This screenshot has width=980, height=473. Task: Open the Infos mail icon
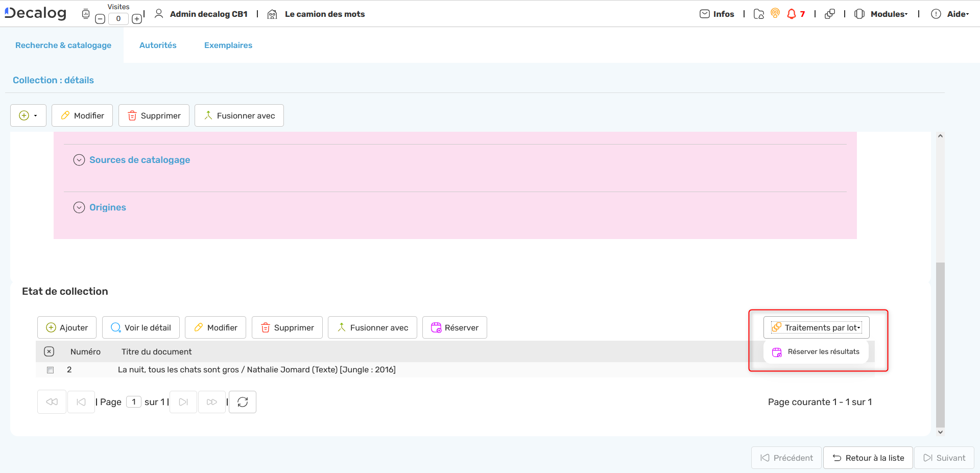705,14
